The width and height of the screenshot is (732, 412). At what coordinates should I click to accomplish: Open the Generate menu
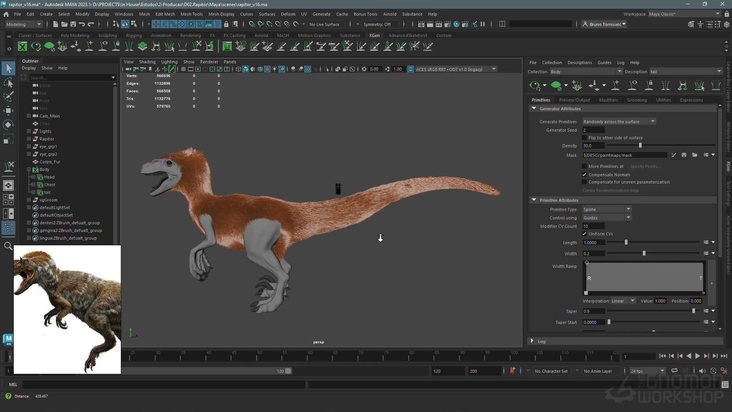click(321, 14)
